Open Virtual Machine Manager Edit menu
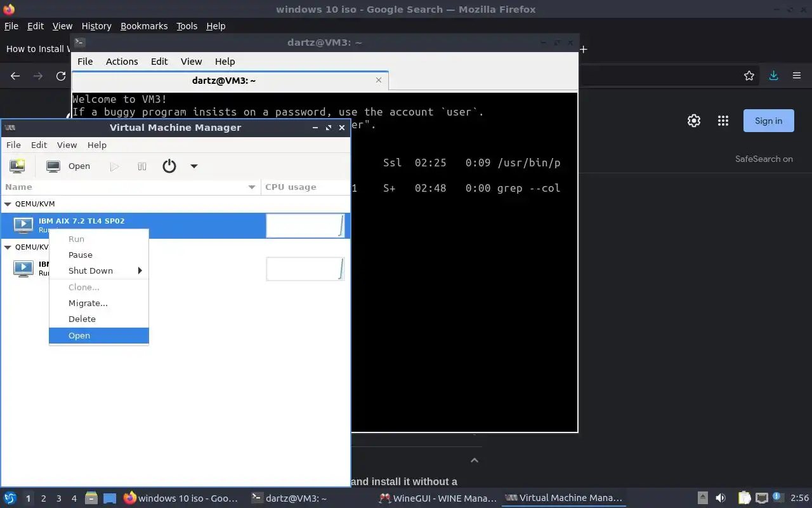 [x=39, y=145]
